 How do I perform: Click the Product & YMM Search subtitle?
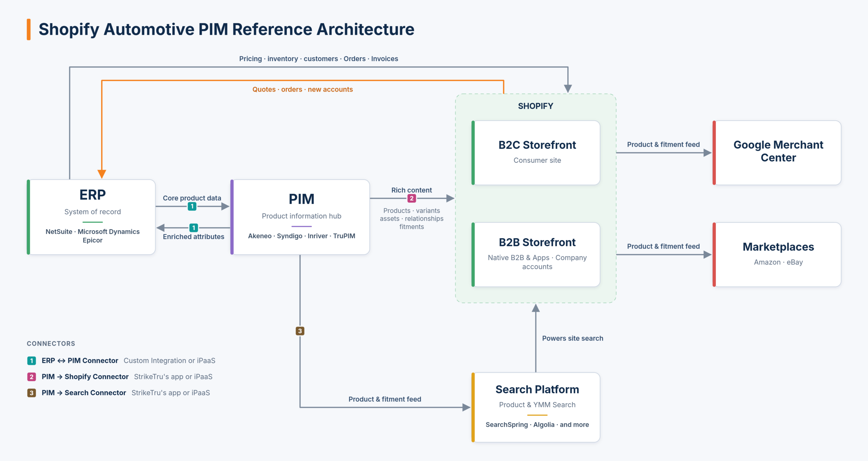(x=537, y=405)
